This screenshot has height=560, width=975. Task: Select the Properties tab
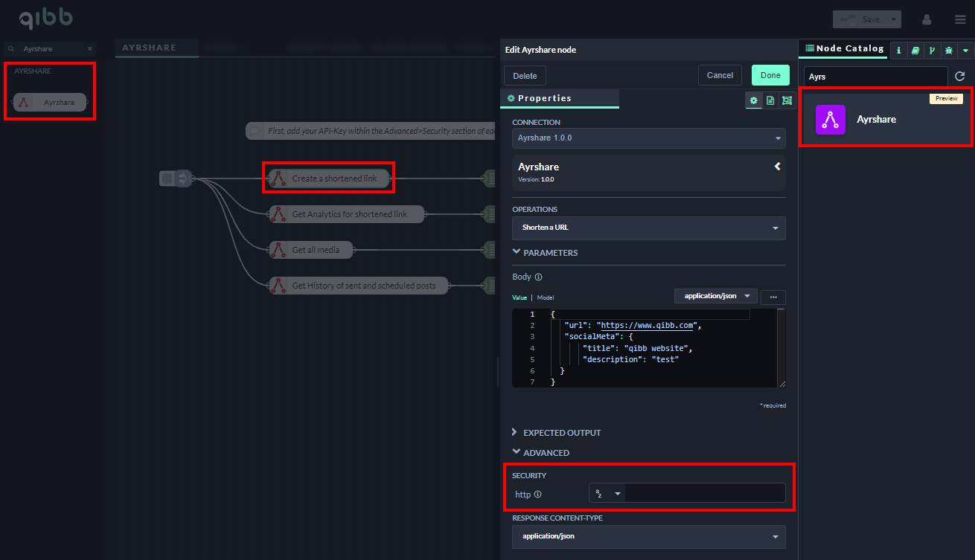pyautogui.click(x=544, y=98)
